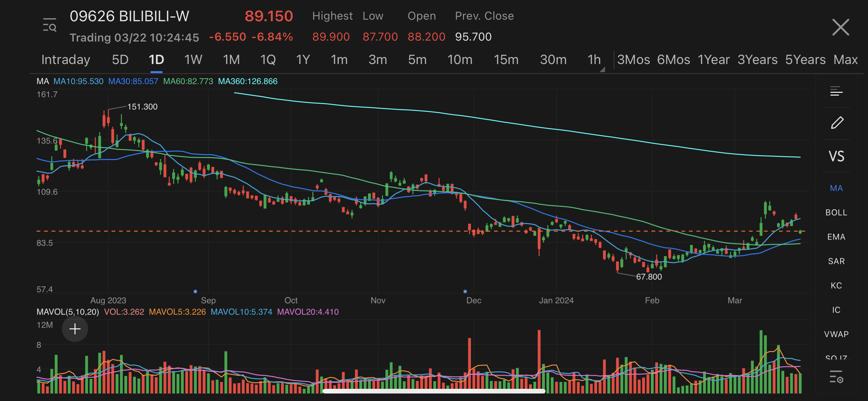Image resolution: width=868 pixels, height=401 pixels.
Task: Click the MAVOL10:5.374 value
Action: pyautogui.click(x=241, y=312)
